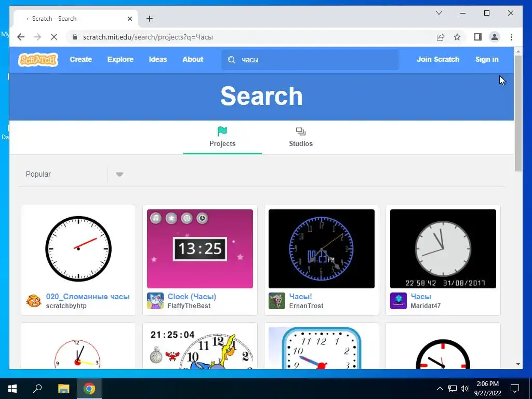The width and height of the screenshot is (532, 399).
Task: Open the About menu item
Action: click(x=193, y=59)
